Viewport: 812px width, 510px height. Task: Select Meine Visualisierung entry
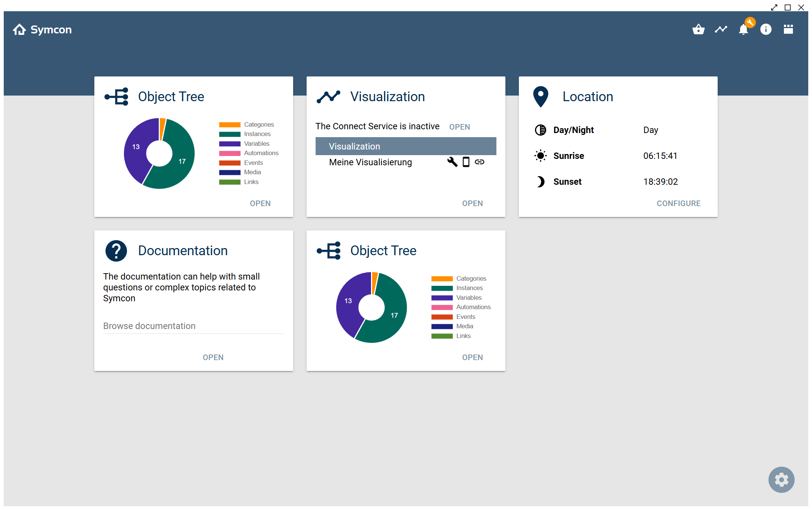(x=370, y=162)
